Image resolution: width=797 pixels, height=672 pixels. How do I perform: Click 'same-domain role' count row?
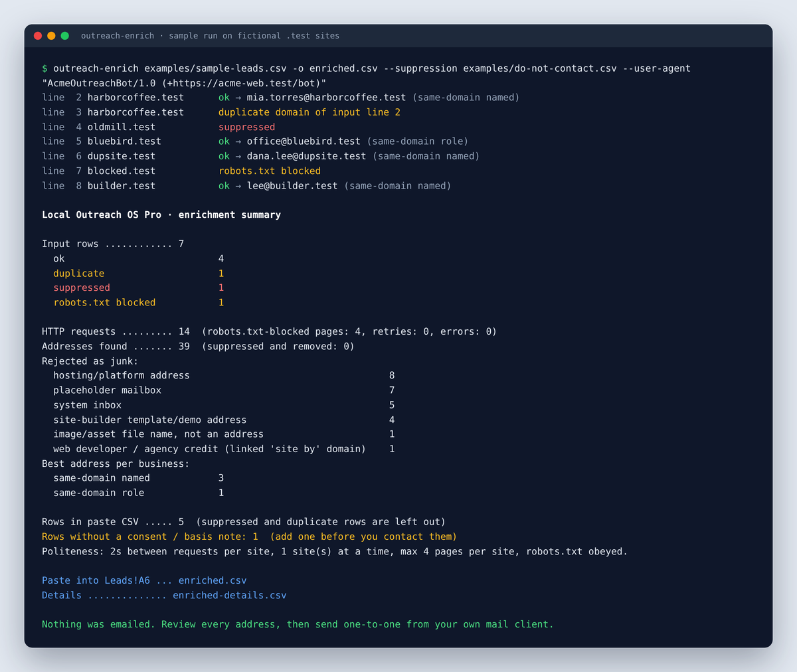pos(139,493)
